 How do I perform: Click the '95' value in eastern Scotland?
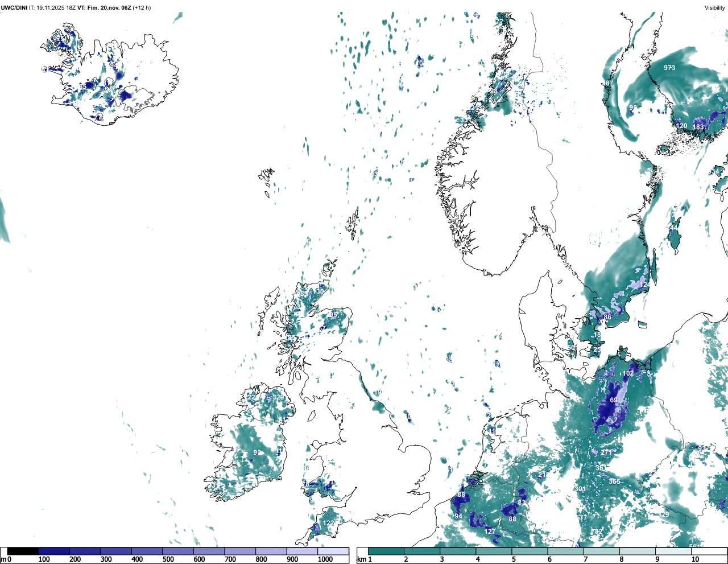click(x=334, y=315)
